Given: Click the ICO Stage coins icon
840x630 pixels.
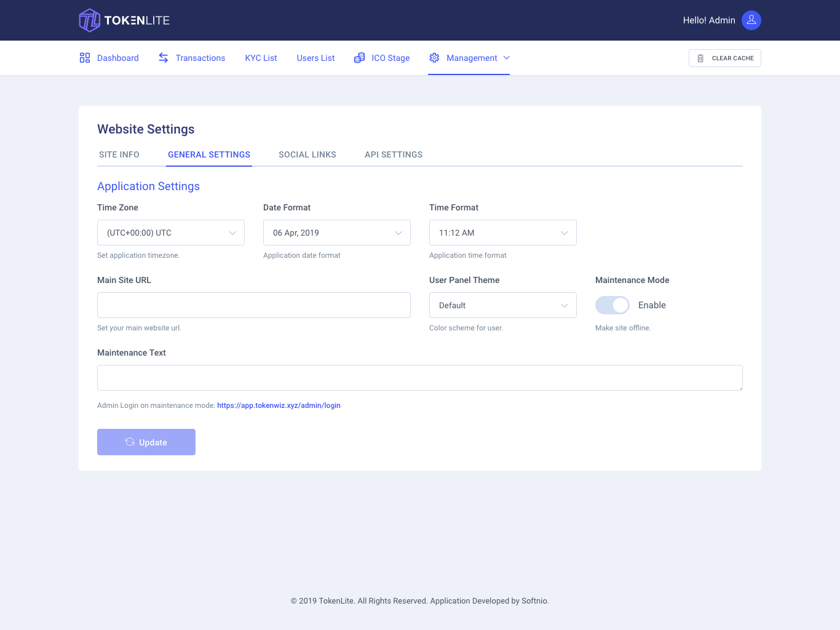Looking at the screenshot, I should tap(360, 58).
